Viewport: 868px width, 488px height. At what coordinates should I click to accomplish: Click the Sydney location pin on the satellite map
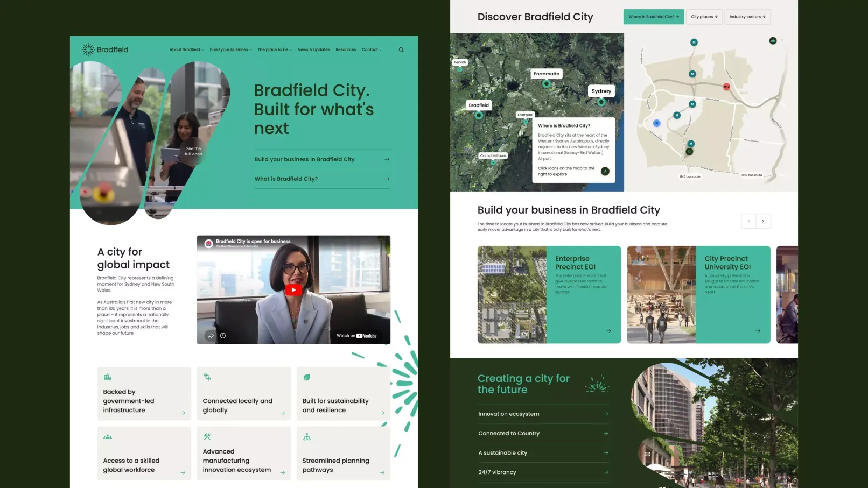pyautogui.click(x=601, y=102)
